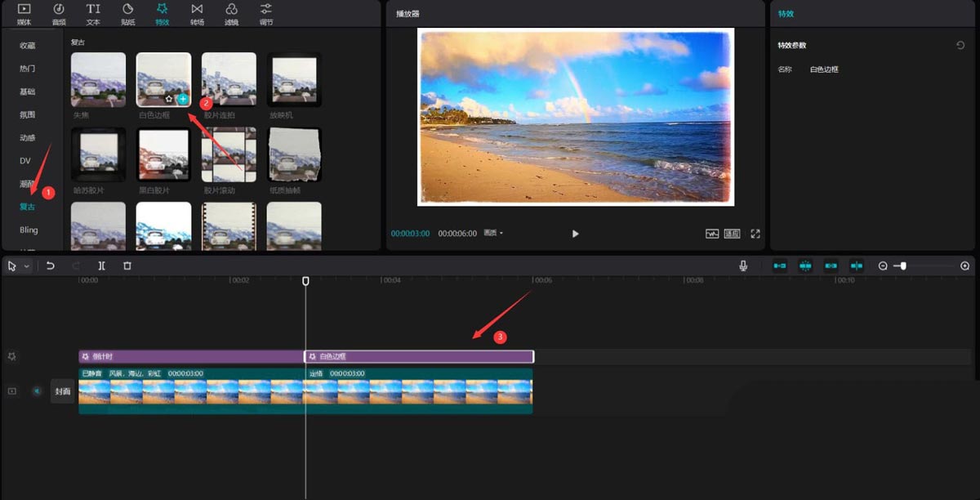Delete selected clip with trash icon
980x500 pixels.
(127, 266)
